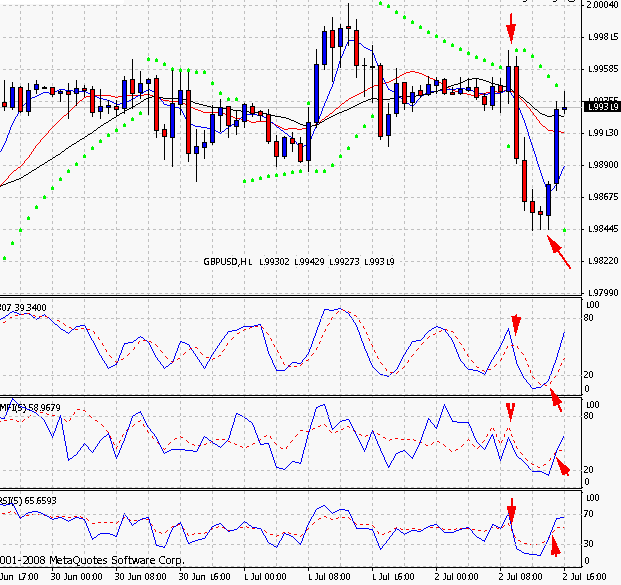621x585 pixels.
Task: Select the red arrow at the Stochastic bottom
Action: pos(555,400)
